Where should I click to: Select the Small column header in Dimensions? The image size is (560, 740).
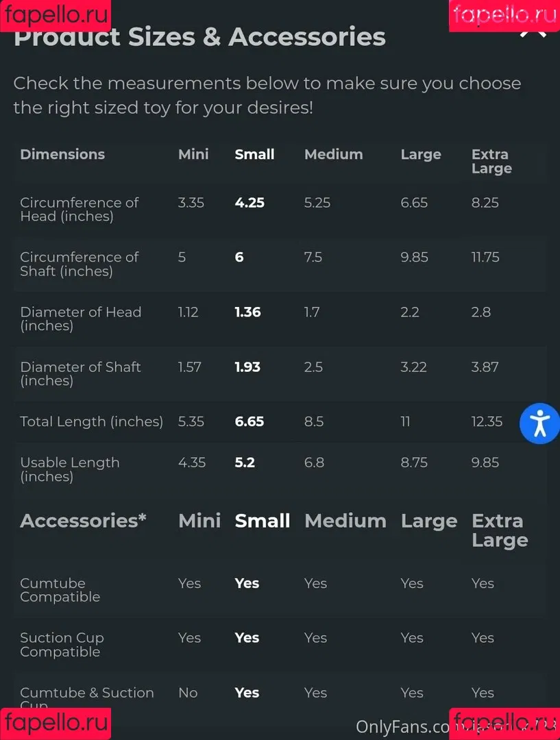(x=254, y=154)
